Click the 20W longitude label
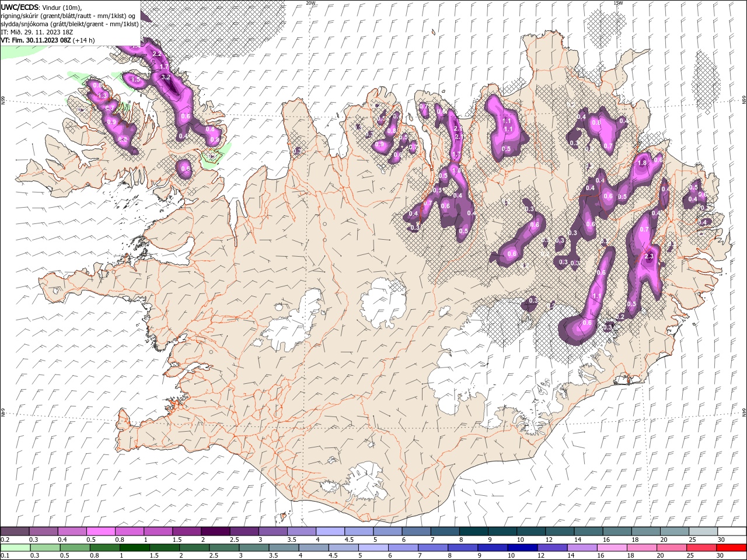This screenshot has width=747, height=560. 310,3
